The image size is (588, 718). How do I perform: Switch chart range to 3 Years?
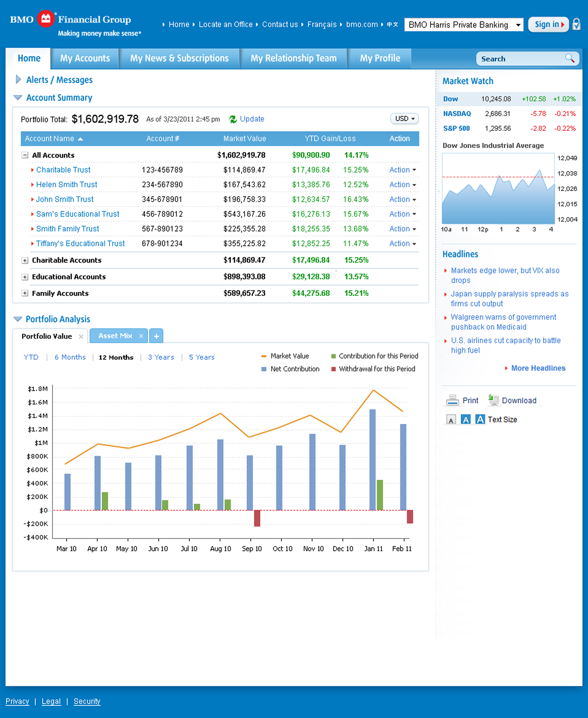click(x=161, y=357)
